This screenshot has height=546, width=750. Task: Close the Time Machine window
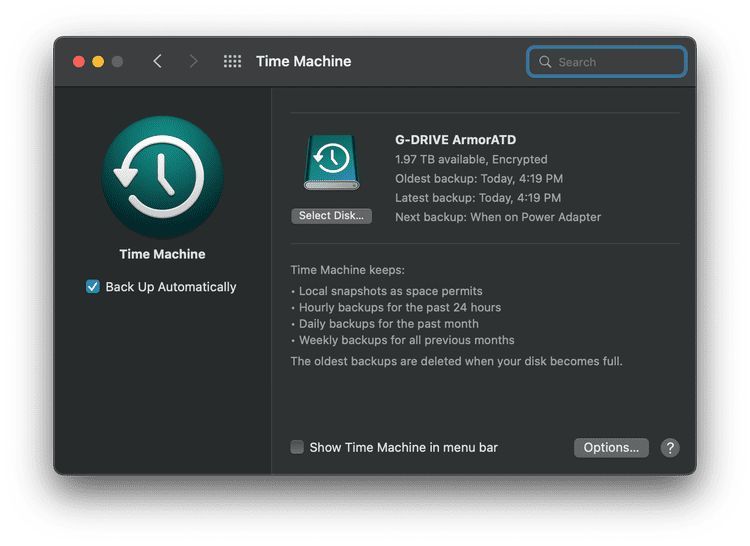(79, 62)
